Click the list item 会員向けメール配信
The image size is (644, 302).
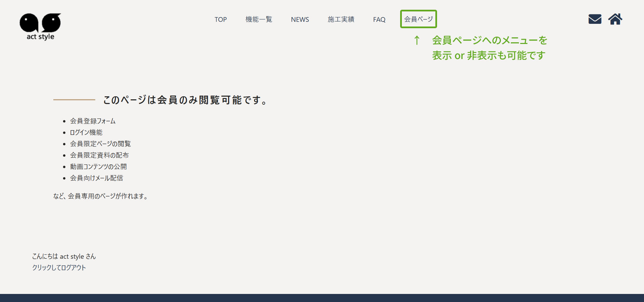point(97,178)
